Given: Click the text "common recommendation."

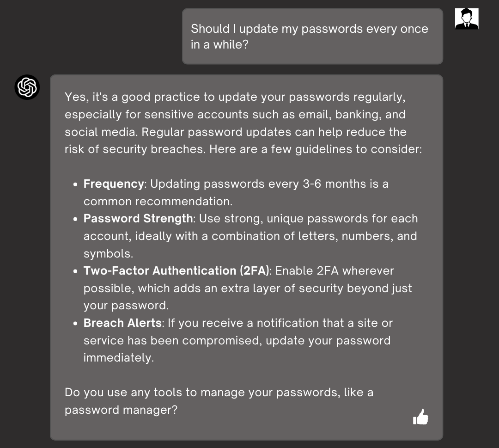Looking at the screenshot, I should coord(158,201).
